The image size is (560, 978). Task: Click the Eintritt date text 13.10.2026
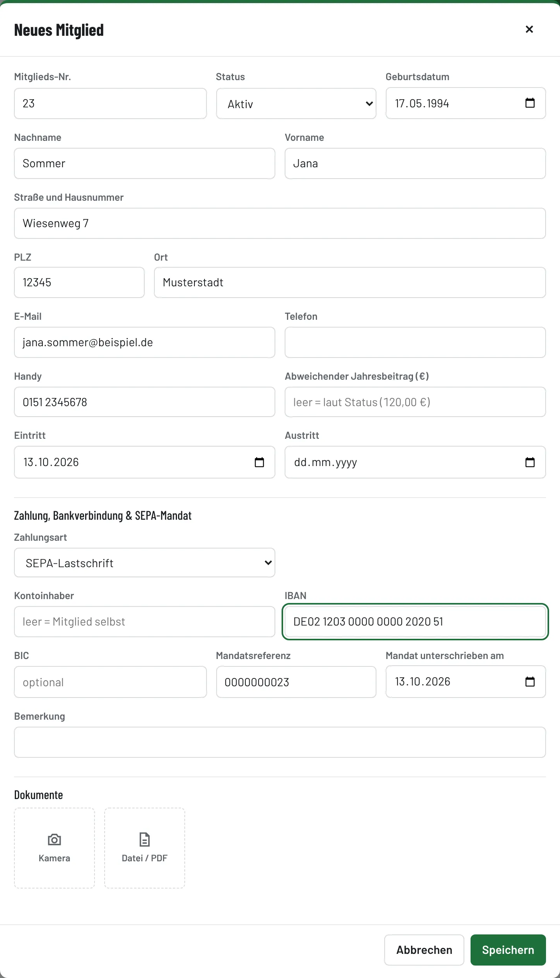tap(51, 462)
